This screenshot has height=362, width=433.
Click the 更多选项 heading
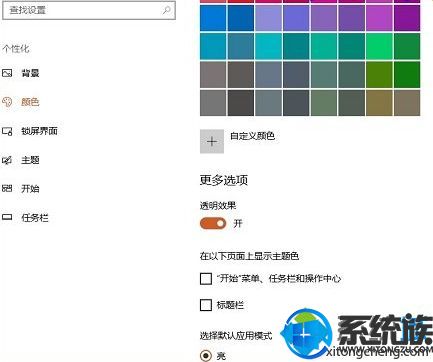coord(224,180)
